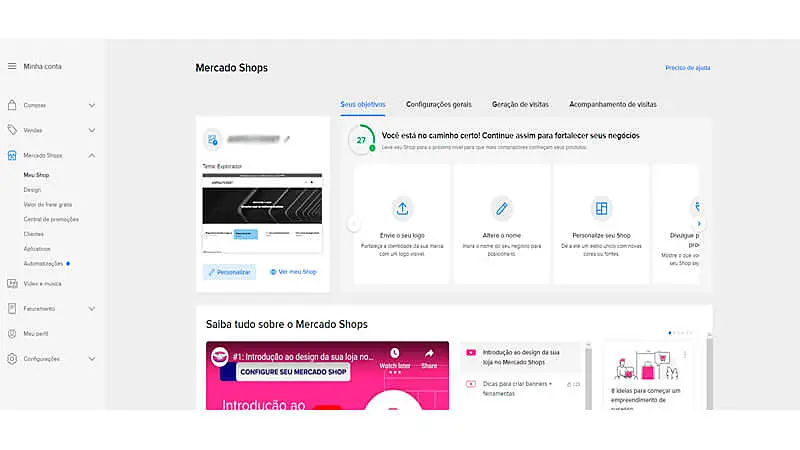Click the layout icon in Personalize seu Shop

[602, 209]
